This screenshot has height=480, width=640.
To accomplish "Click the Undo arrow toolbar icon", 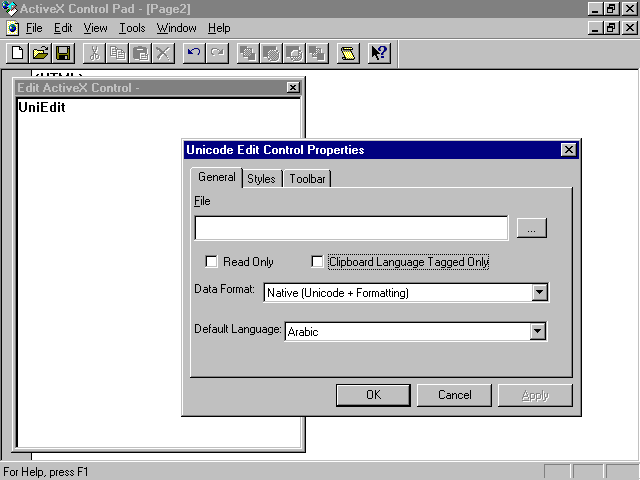I will [x=194, y=53].
